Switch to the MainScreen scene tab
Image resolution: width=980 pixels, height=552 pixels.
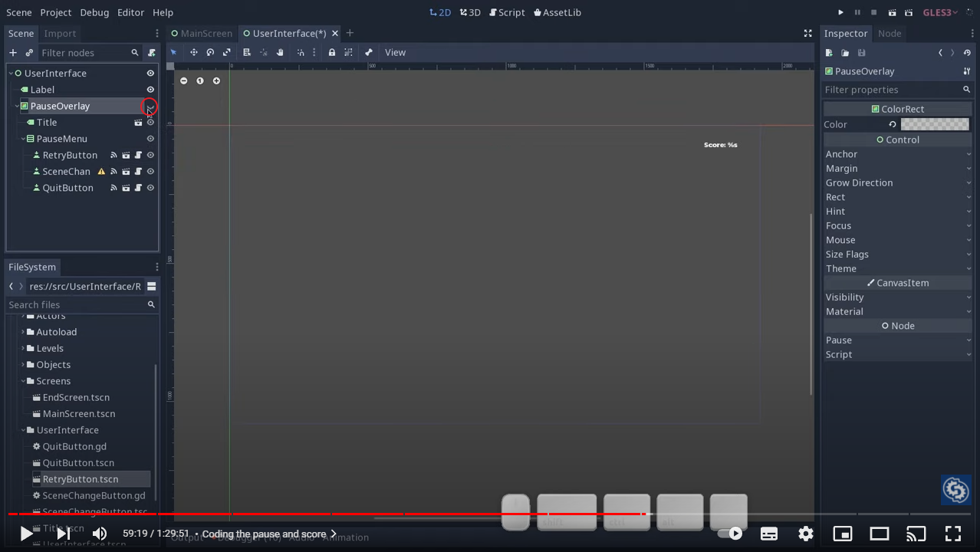(202, 33)
